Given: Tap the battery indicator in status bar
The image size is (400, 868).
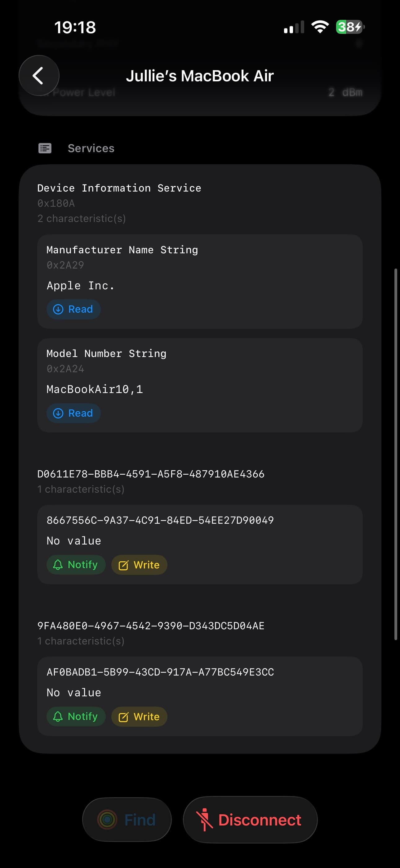Looking at the screenshot, I should point(350,27).
